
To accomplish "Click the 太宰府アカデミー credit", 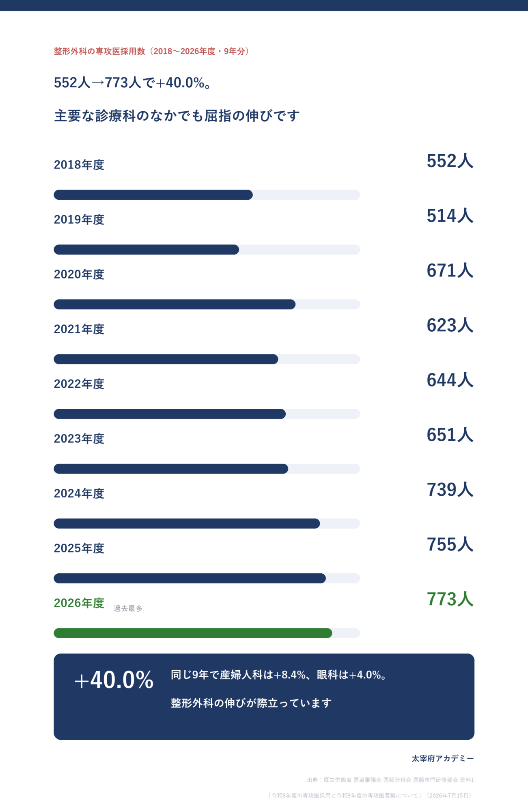I will pyautogui.click(x=443, y=758).
